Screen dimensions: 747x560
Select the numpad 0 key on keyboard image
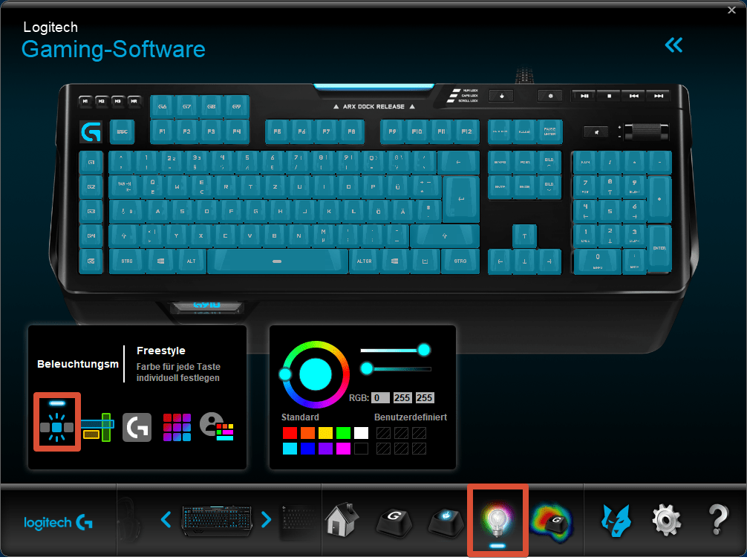pyautogui.click(x=598, y=261)
